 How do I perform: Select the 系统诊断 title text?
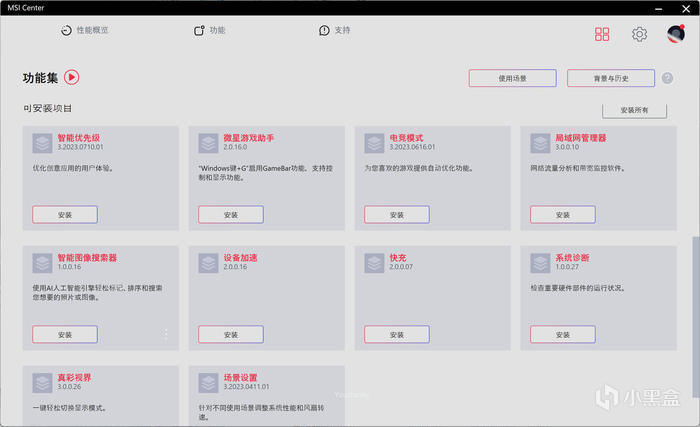click(572, 258)
